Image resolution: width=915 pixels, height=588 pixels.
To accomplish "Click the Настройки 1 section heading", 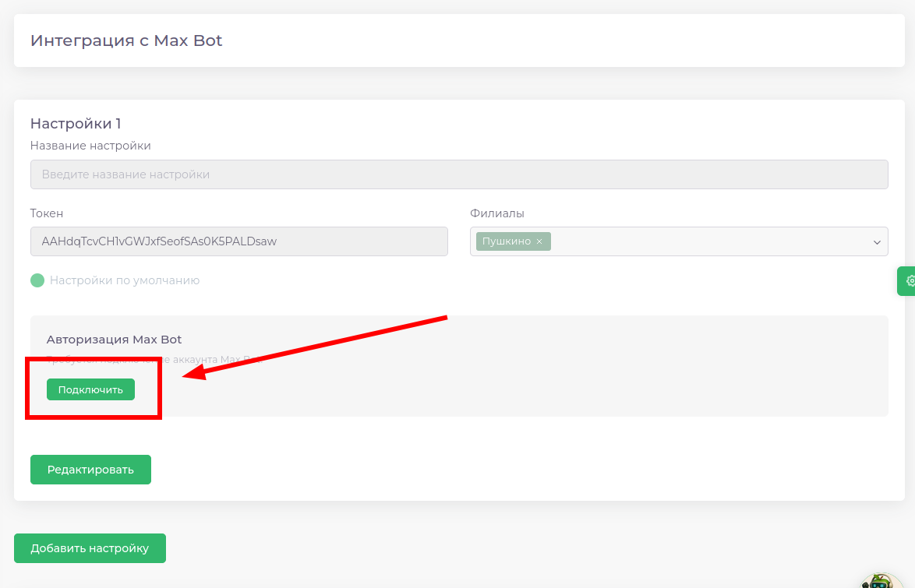I will (x=76, y=123).
